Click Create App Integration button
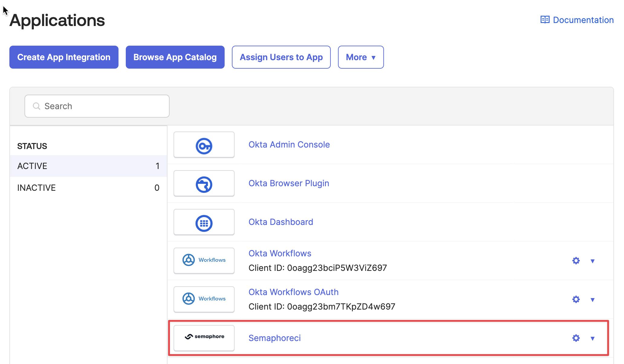Image resolution: width=624 pixels, height=364 pixels. coord(64,57)
